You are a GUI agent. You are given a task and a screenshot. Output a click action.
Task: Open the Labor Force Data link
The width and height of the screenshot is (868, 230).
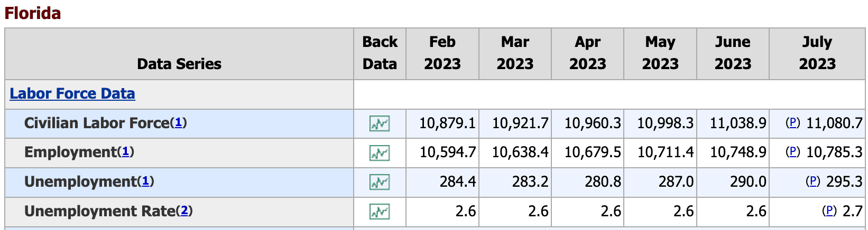click(x=72, y=94)
